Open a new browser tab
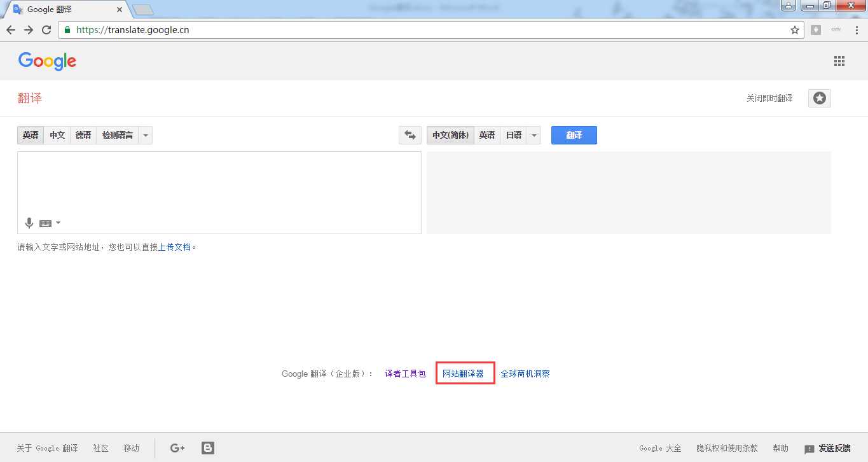 point(143,10)
